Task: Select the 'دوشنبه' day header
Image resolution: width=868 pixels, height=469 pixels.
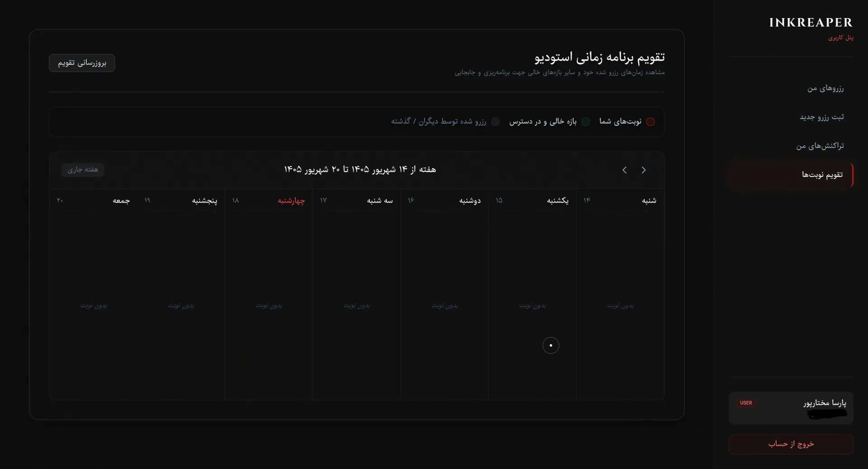Action: (x=470, y=200)
